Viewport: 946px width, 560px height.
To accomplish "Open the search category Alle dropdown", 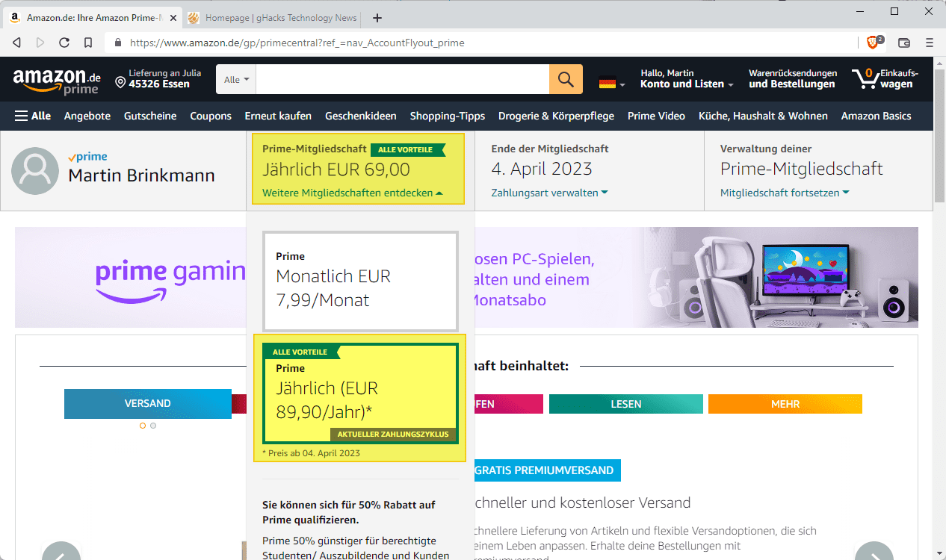I will [x=236, y=79].
